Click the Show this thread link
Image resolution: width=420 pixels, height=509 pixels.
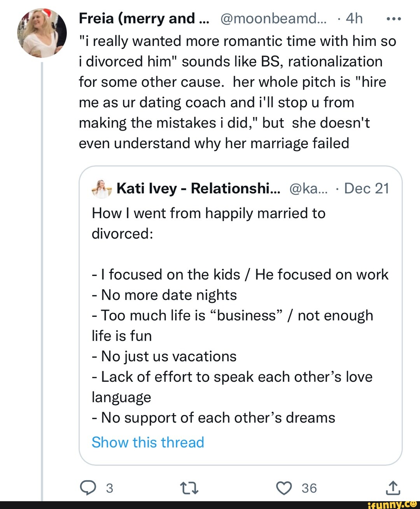148,442
